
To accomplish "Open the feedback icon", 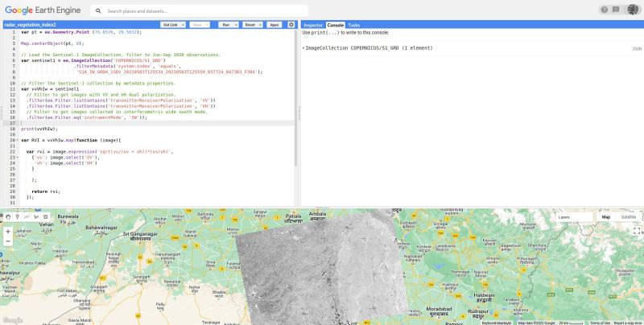I will point(616,10).
